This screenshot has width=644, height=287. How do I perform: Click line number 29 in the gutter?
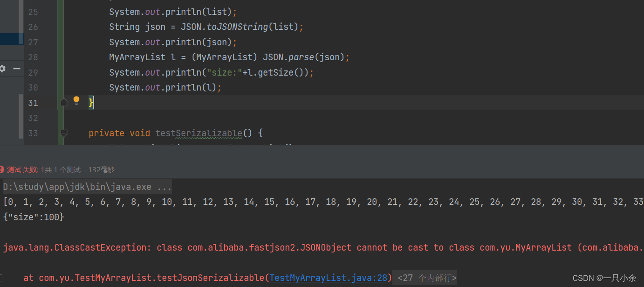pyautogui.click(x=33, y=72)
